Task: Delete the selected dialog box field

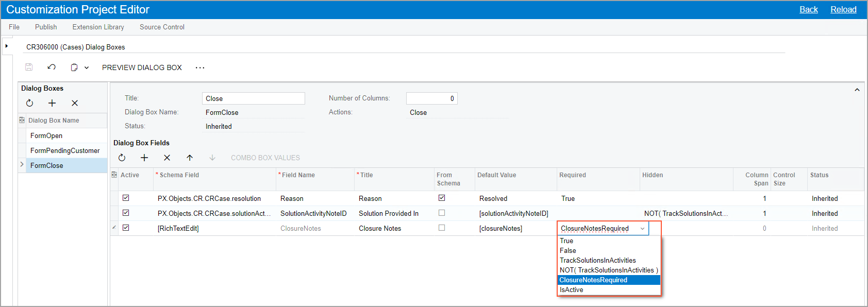Action: point(167,158)
